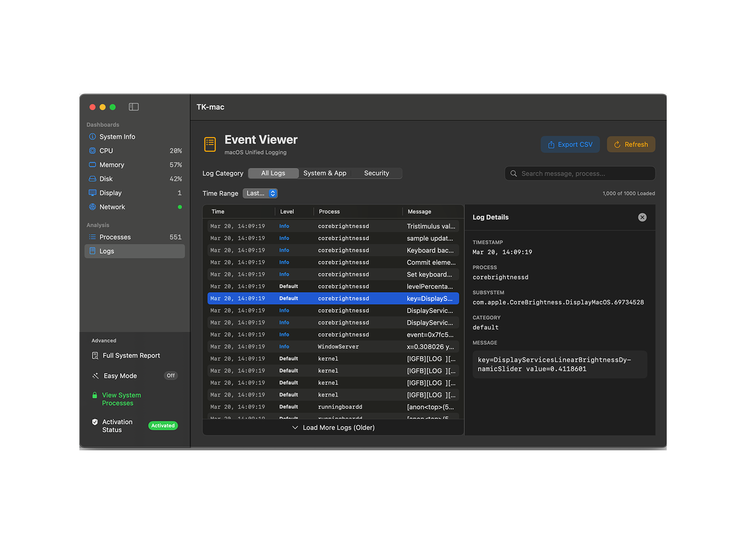Click the message text value=0.4118601
The image size is (747, 560).
point(556,369)
